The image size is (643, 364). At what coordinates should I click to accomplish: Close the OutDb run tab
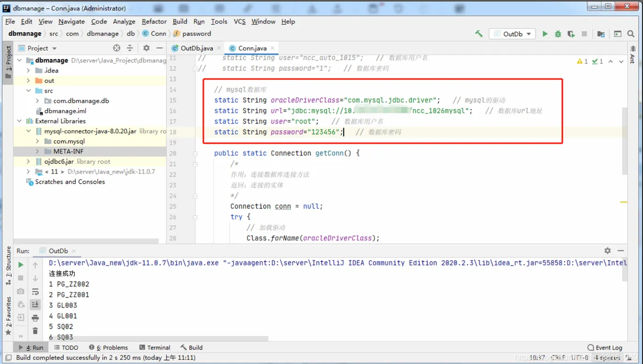(x=73, y=251)
